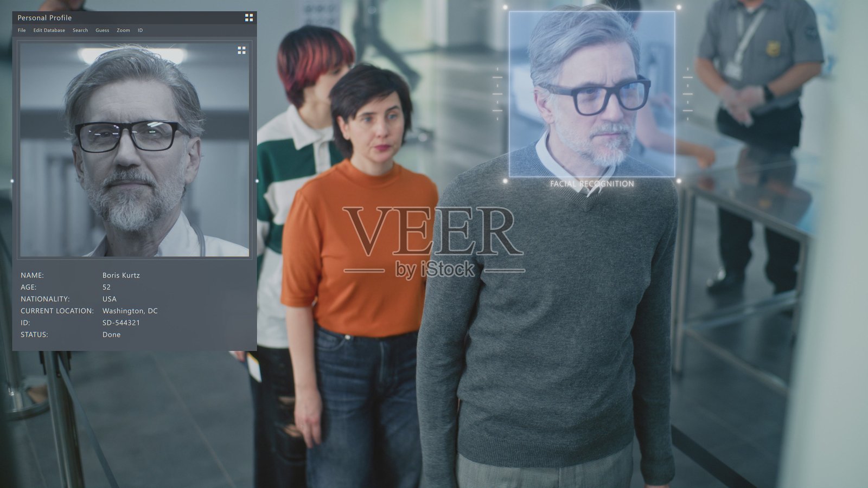Click bottom-right corner handle of facial recognition frame

pyautogui.click(x=679, y=181)
